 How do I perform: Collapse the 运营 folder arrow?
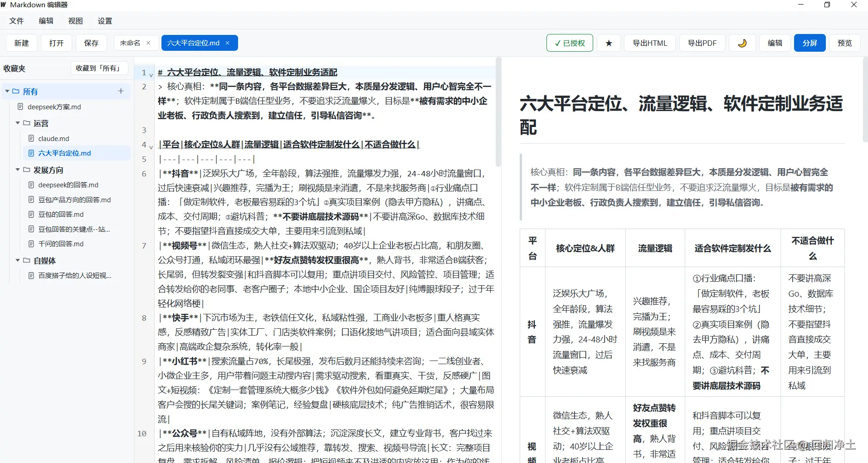[18, 123]
